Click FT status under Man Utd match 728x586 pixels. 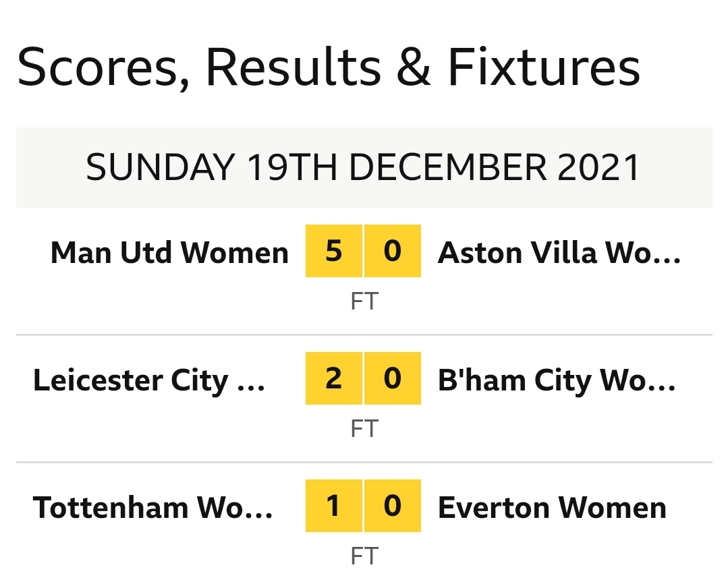(364, 301)
